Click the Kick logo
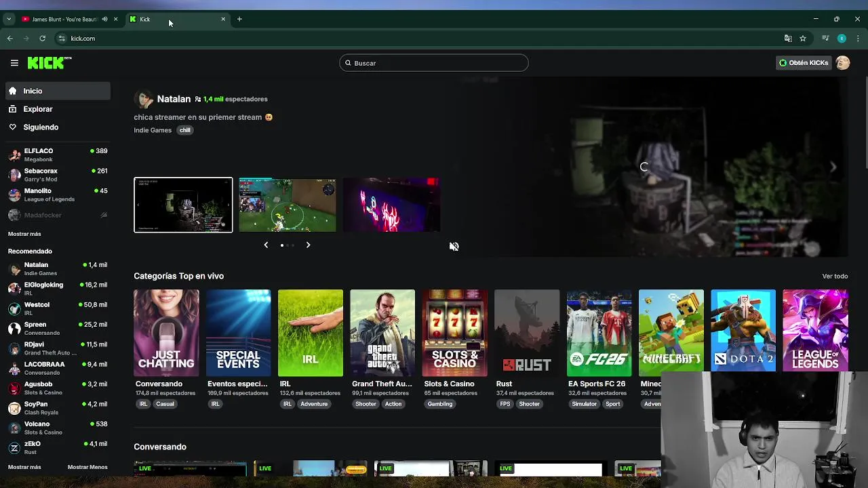The height and width of the screenshot is (488, 868). tap(50, 63)
